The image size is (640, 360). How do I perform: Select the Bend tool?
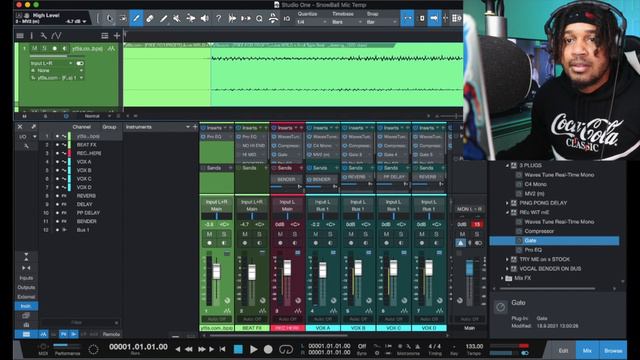pyautogui.click(x=191, y=18)
